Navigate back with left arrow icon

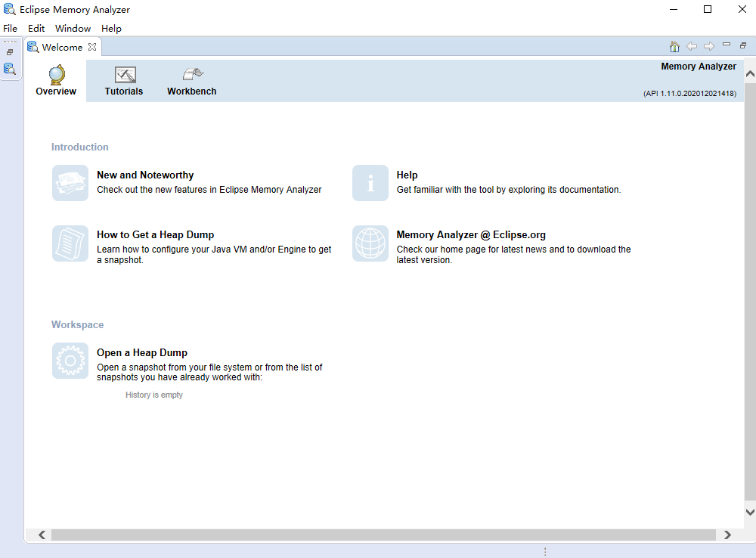pos(692,46)
